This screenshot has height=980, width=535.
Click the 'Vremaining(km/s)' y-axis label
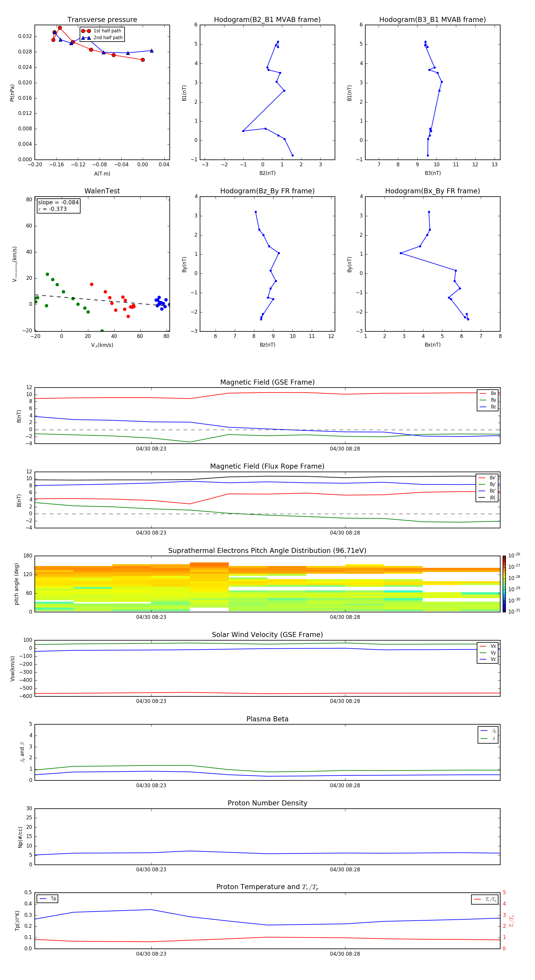click(x=15, y=264)
